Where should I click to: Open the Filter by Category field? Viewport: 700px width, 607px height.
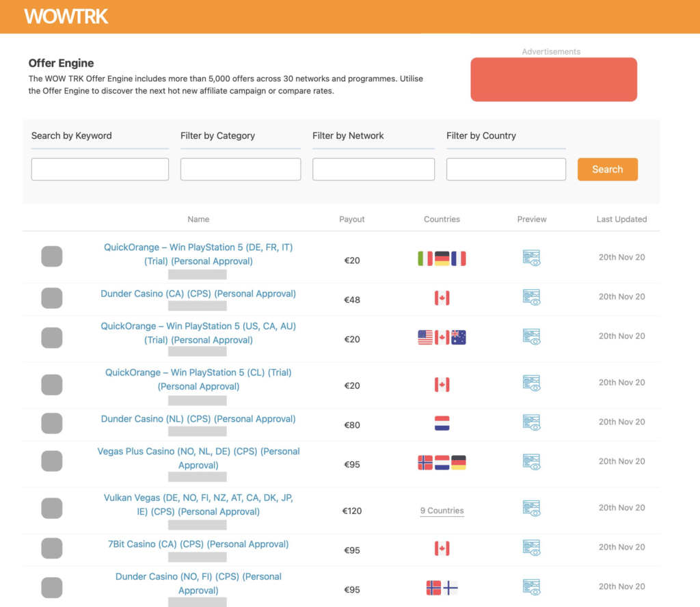[240, 170]
